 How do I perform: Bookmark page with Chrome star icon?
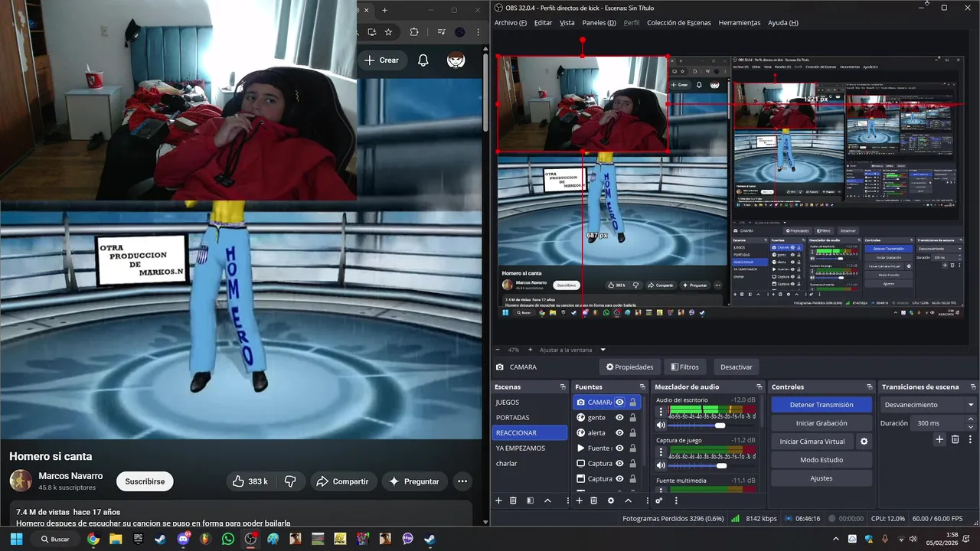389,32
